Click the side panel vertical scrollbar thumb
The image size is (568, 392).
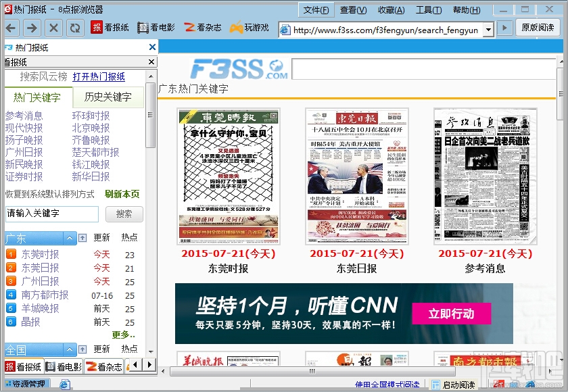coord(150,115)
